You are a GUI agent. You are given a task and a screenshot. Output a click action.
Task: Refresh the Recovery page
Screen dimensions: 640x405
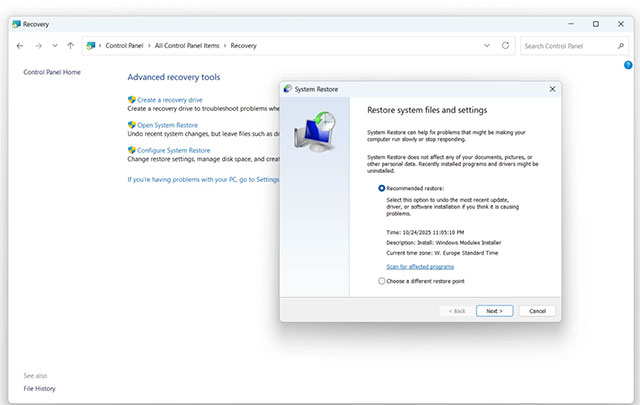pos(505,45)
